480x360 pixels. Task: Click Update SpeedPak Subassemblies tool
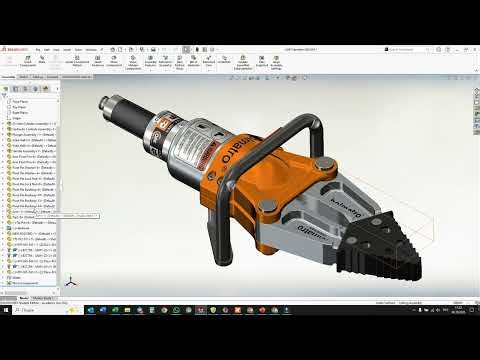243,63
